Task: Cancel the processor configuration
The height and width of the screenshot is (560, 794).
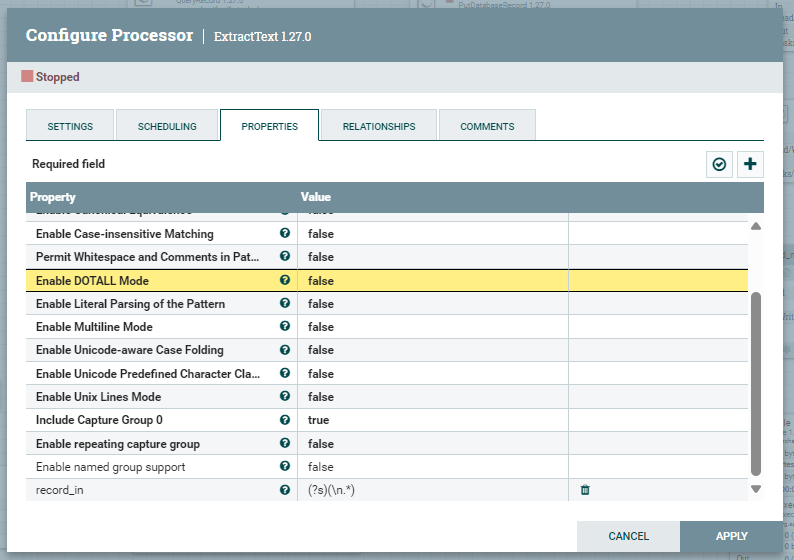Action: (x=628, y=536)
